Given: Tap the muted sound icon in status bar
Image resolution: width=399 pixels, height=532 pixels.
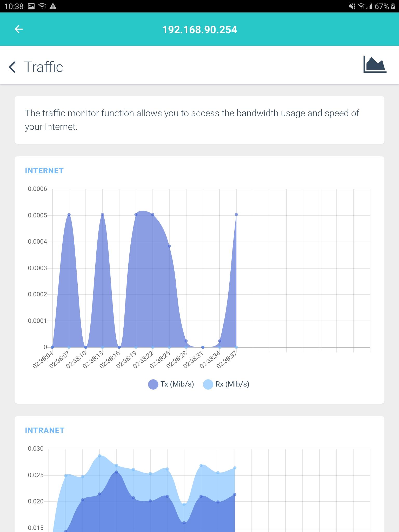Looking at the screenshot, I should click(x=352, y=6).
